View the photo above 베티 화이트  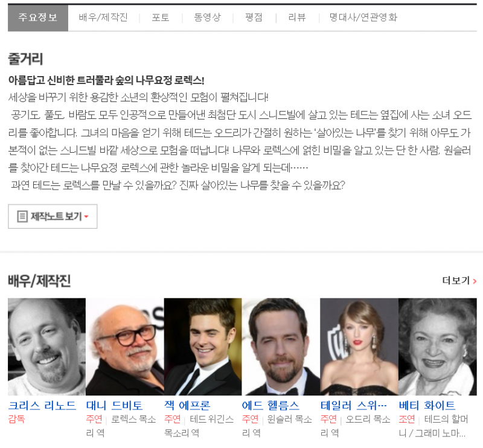pyautogui.click(x=437, y=346)
